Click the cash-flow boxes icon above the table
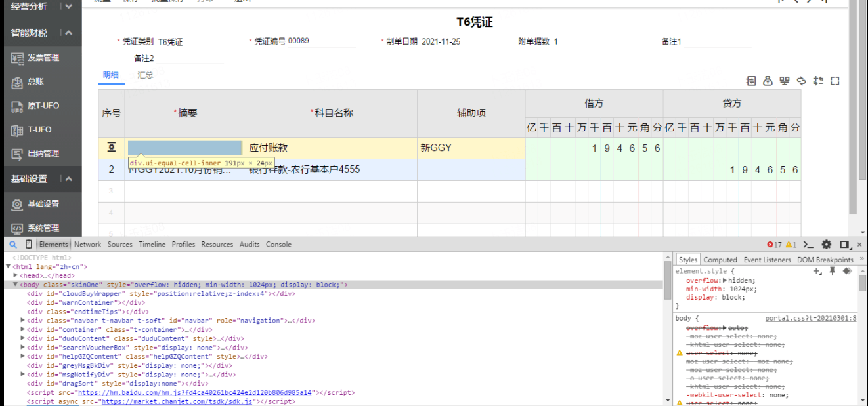 click(784, 81)
